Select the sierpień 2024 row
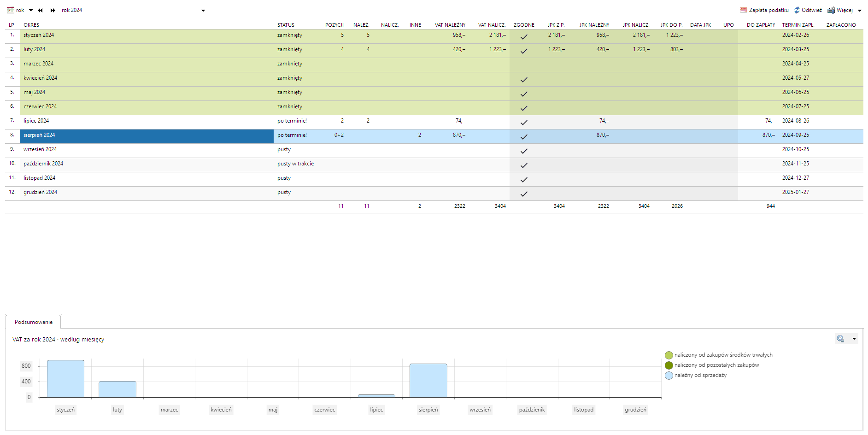The image size is (868, 435). click(147, 135)
